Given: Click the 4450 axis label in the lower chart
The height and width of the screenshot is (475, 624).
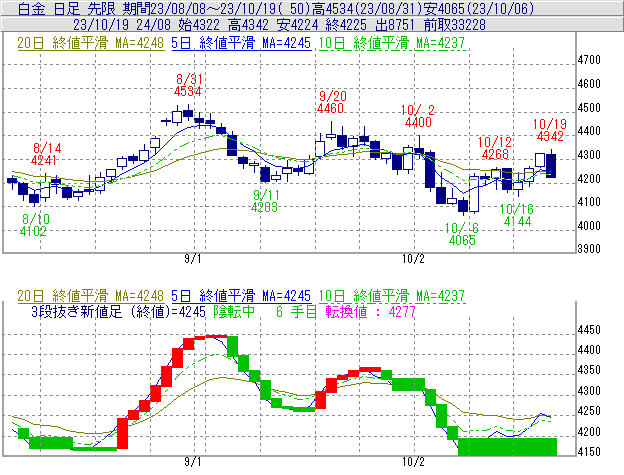Looking at the screenshot, I should [x=589, y=330].
